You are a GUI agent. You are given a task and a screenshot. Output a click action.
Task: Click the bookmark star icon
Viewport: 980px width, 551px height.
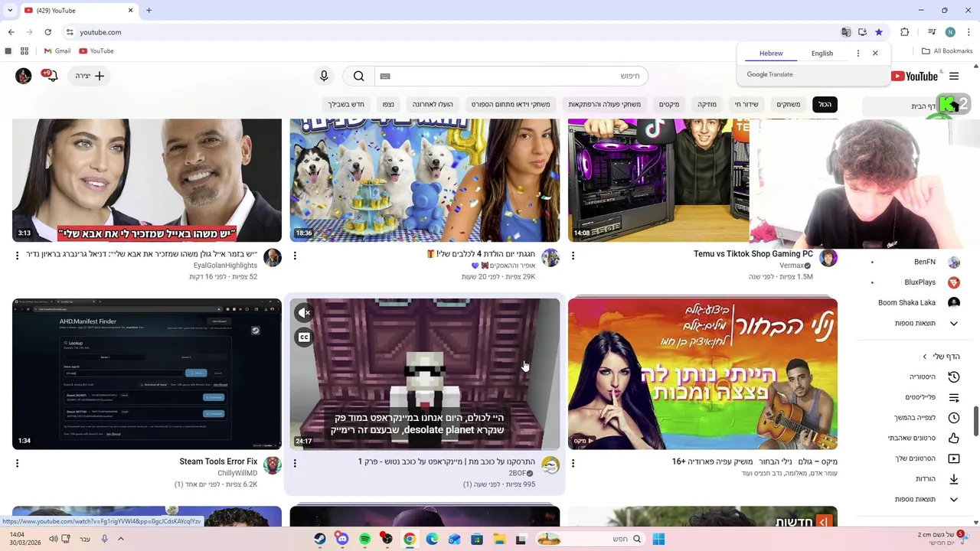point(879,32)
